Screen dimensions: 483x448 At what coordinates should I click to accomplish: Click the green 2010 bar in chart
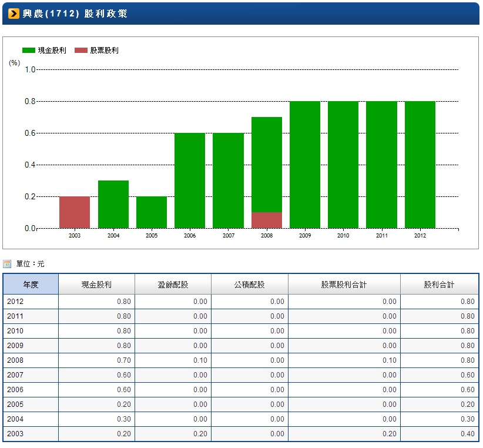343,165
